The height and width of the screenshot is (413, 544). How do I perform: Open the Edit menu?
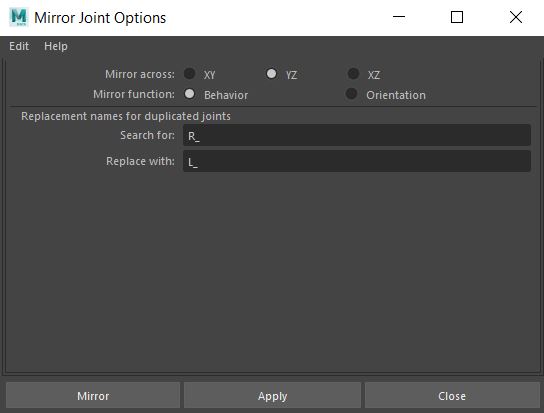tap(19, 46)
